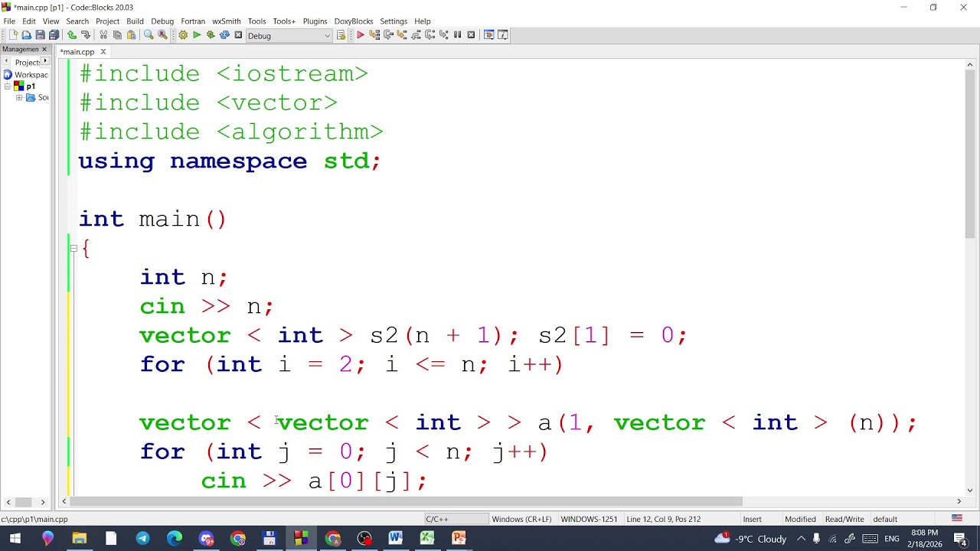This screenshot has height=551, width=980.
Task: Select the Projects tab in Management panel
Action: [28, 62]
